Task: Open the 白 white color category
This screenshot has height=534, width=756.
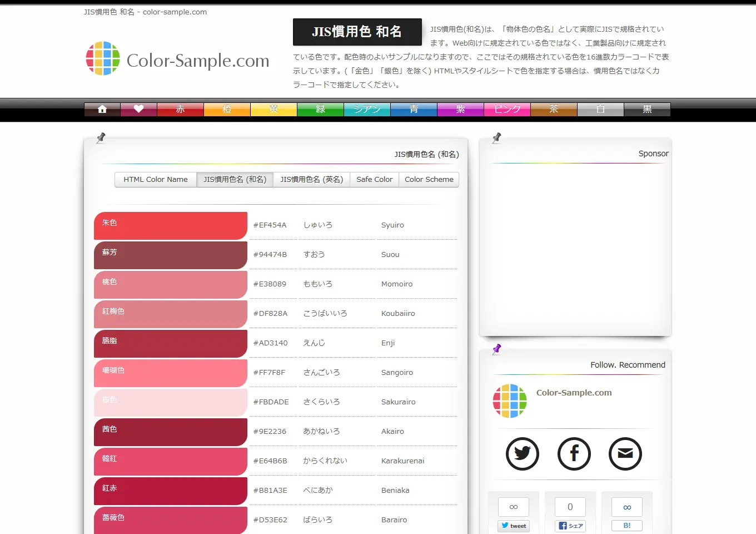Action: pyautogui.click(x=600, y=109)
